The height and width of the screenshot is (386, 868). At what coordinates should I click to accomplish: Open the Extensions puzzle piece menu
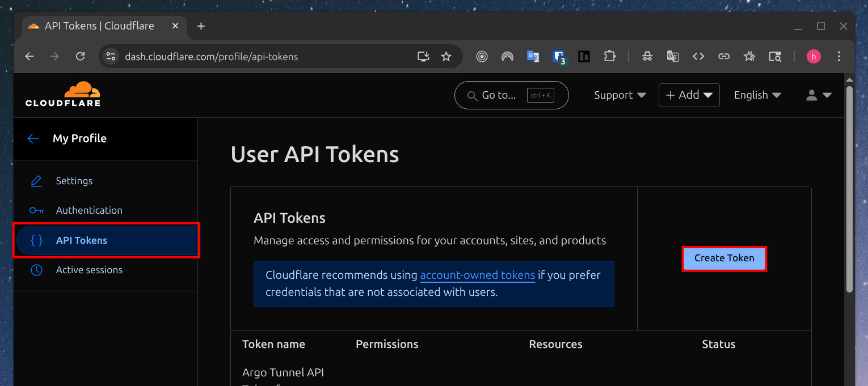coord(609,56)
